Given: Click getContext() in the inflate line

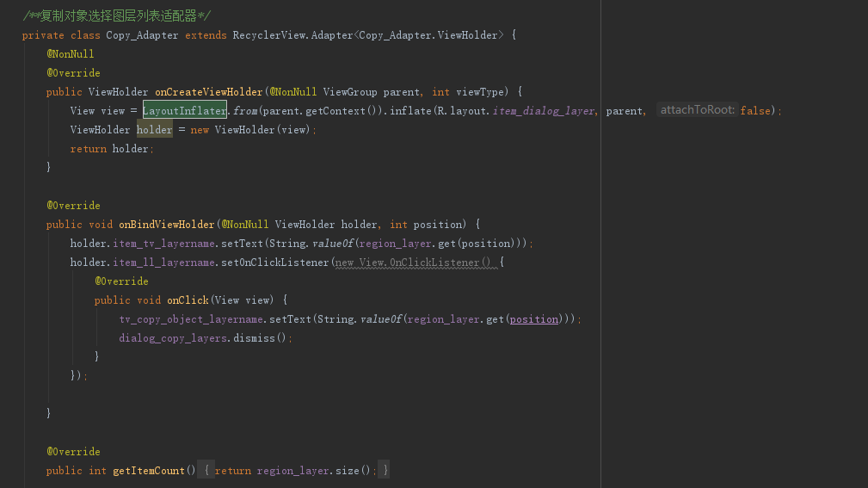Looking at the screenshot, I should [x=342, y=111].
